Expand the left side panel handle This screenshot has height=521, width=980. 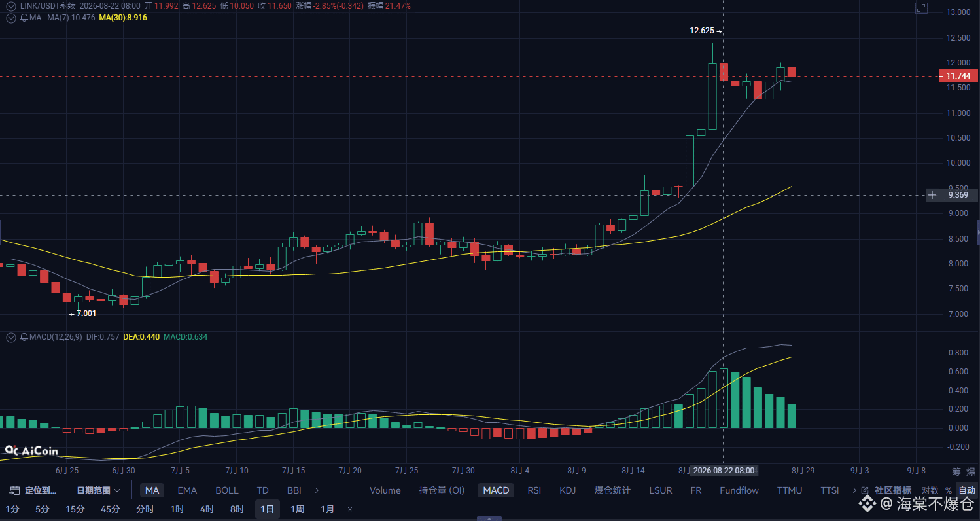[x=1, y=232]
